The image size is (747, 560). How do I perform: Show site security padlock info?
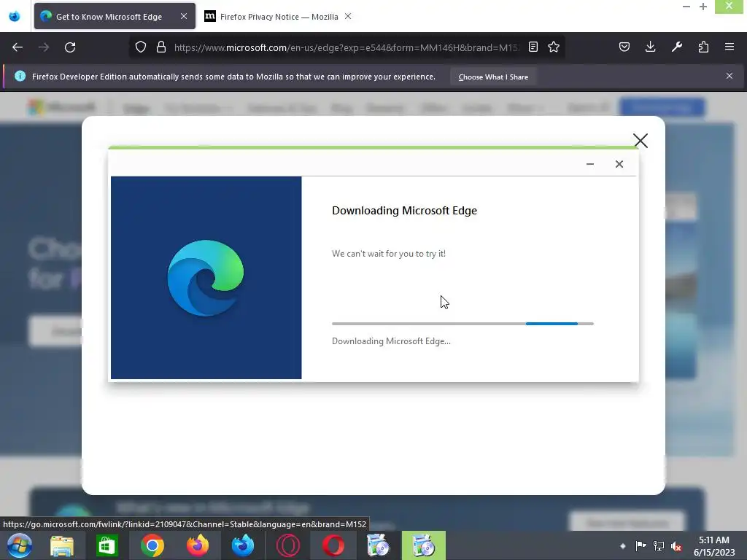[x=161, y=47]
